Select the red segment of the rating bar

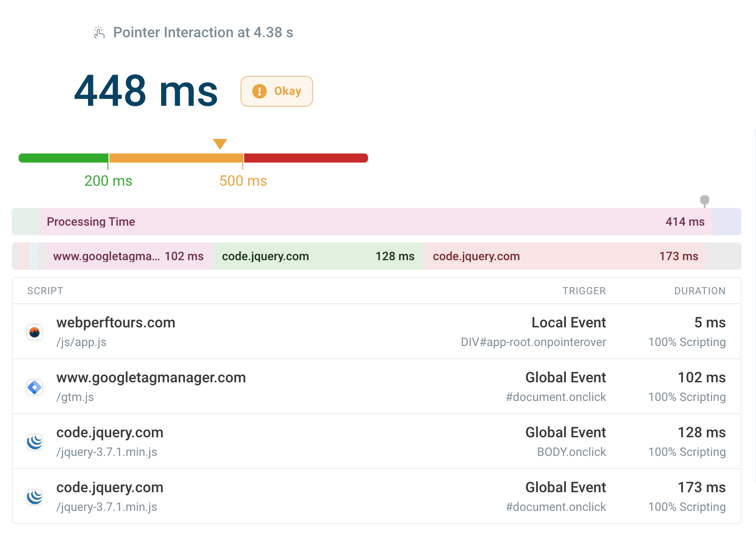(x=305, y=158)
